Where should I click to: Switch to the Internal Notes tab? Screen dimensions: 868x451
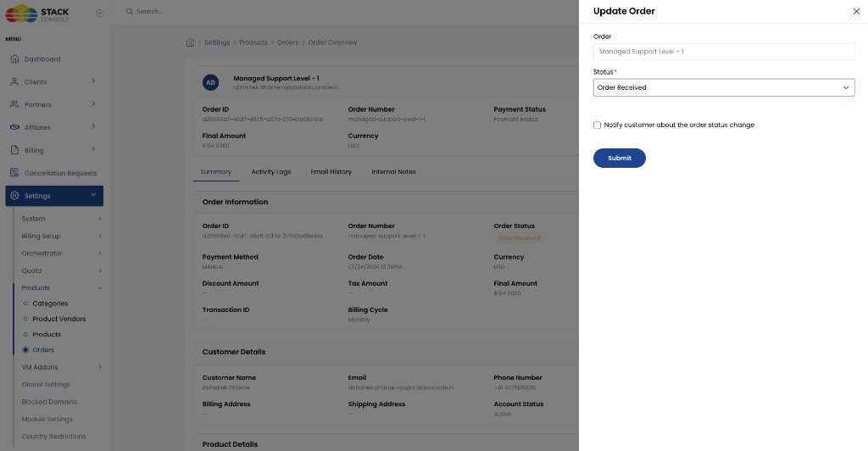393,171
